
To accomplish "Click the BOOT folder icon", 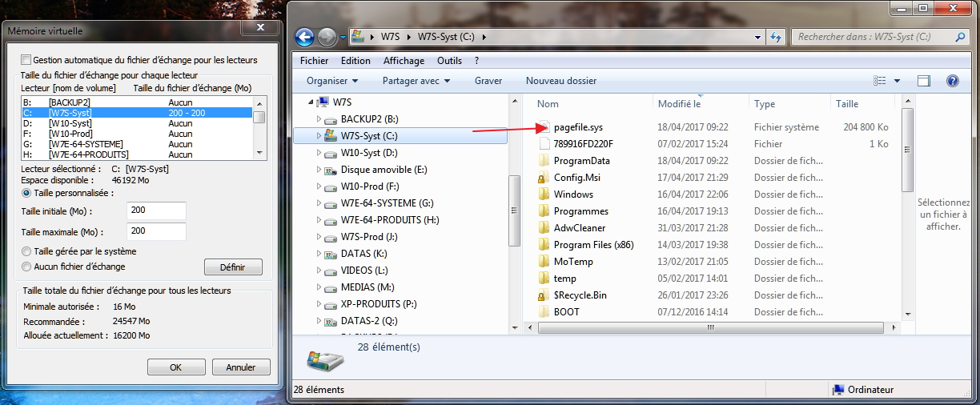I will (544, 312).
